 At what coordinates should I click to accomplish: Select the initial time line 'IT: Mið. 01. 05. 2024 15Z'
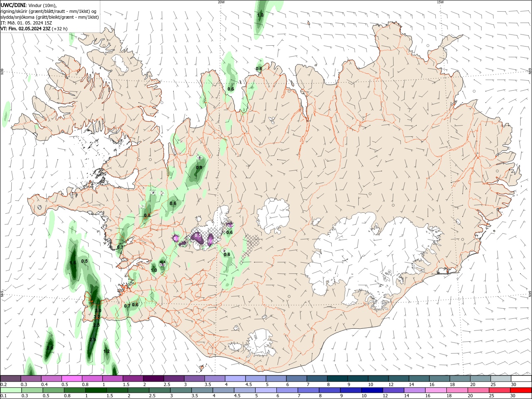(x=26, y=23)
